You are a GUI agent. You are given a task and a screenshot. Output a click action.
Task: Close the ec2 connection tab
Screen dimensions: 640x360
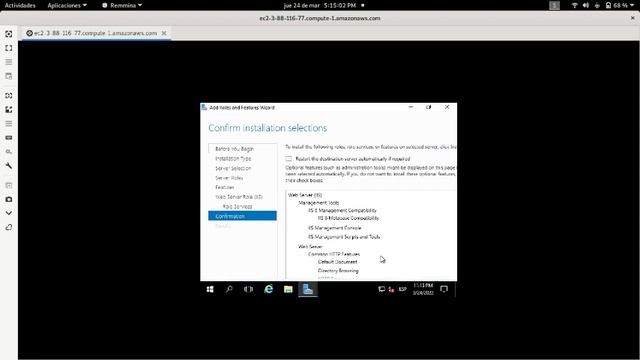164,33
